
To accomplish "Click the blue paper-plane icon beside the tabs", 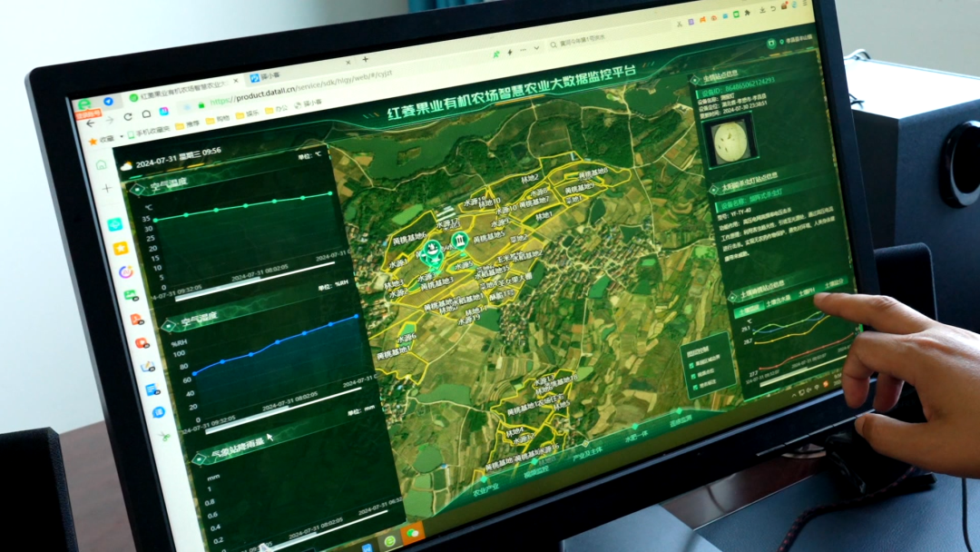I will (x=108, y=101).
